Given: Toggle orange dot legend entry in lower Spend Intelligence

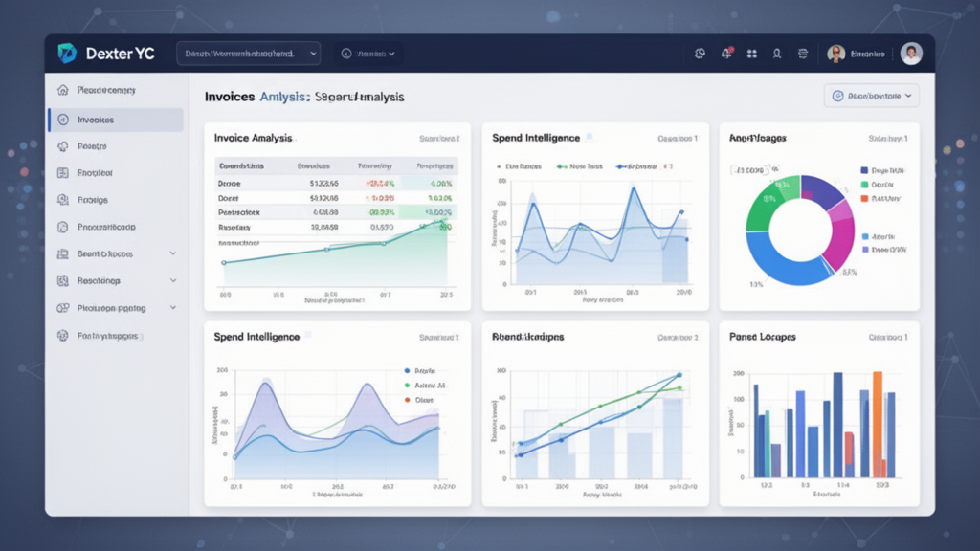Looking at the screenshot, I should 419,400.
